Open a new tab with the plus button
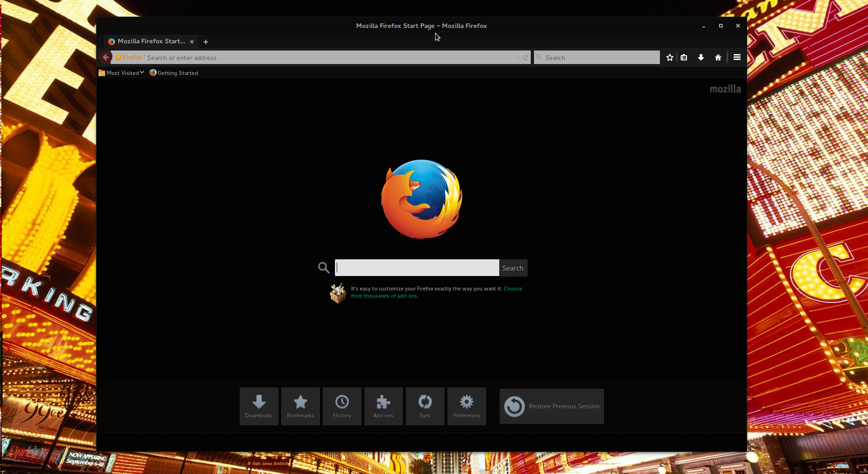The height and width of the screenshot is (474, 868). [206, 42]
